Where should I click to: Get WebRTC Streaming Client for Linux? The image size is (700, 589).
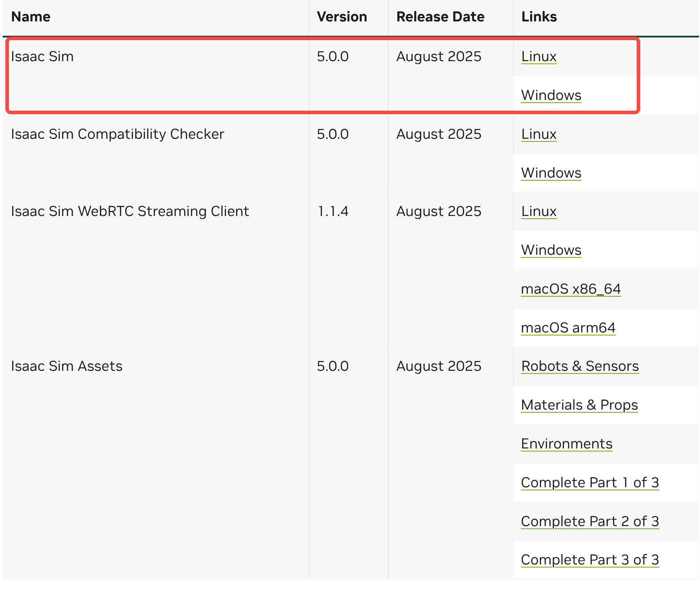(539, 212)
